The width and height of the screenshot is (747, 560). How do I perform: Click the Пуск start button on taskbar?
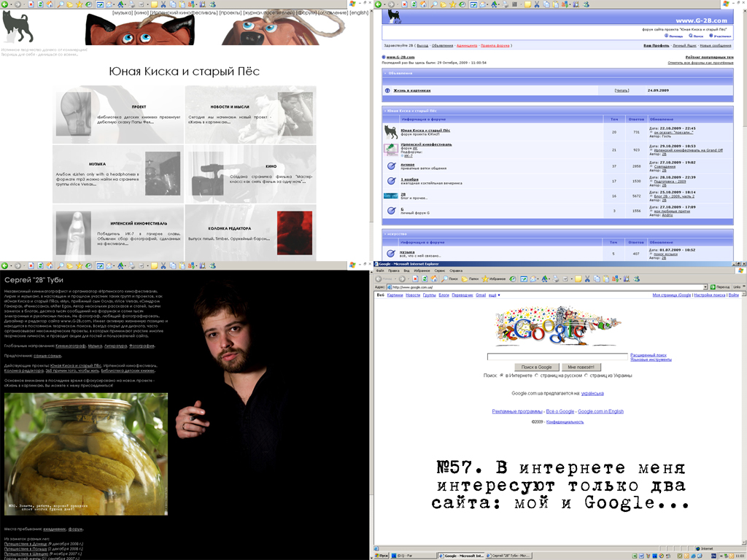pos(381,556)
